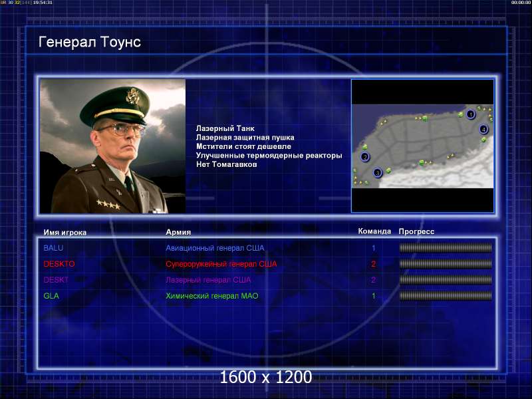The image size is (532, 399).
Task: Select player name BALU
Action: 53,248
